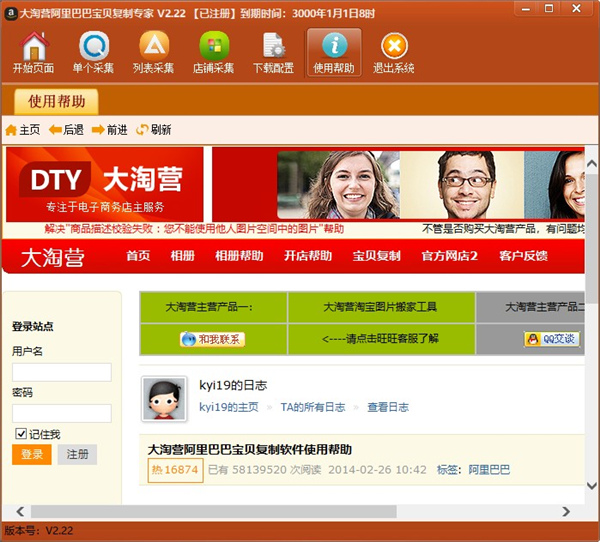Click the kyi19 avatar picture
Viewport: 600px width, 542px height.
coord(165,399)
